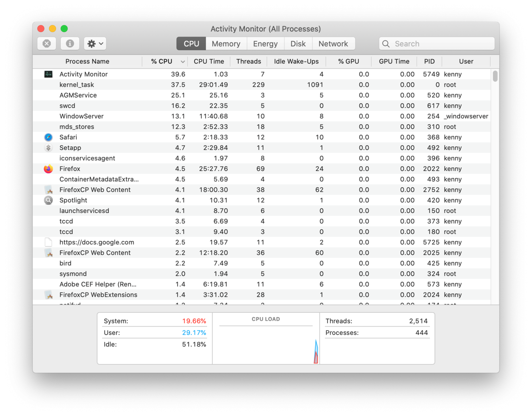Image resolution: width=532 pixels, height=416 pixels.
Task: Select the launchservicesd process row
Action: [x=262, y=211]
